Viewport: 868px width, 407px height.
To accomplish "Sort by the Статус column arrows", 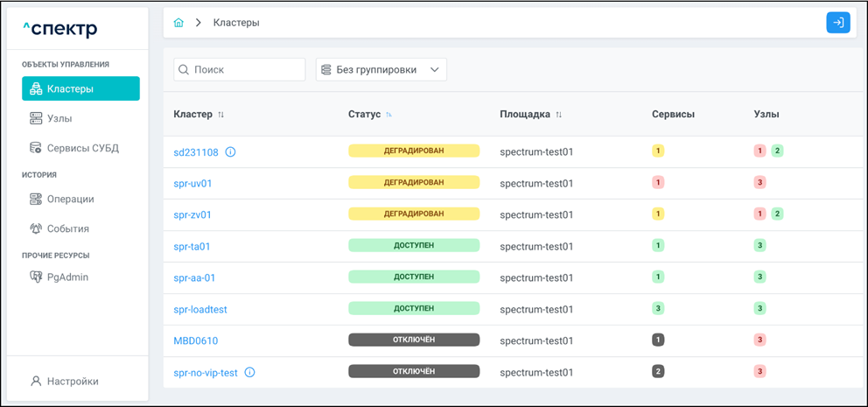I will [x=388, y=115].
